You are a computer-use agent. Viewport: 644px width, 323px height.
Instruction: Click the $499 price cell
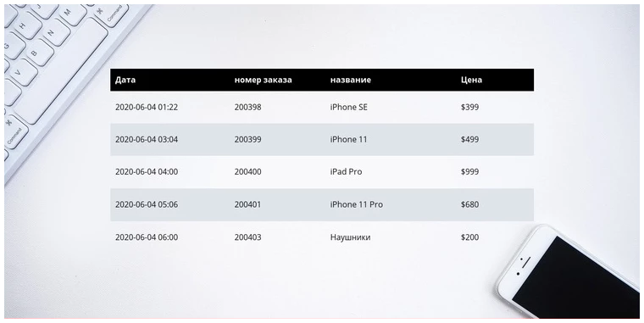469,139
